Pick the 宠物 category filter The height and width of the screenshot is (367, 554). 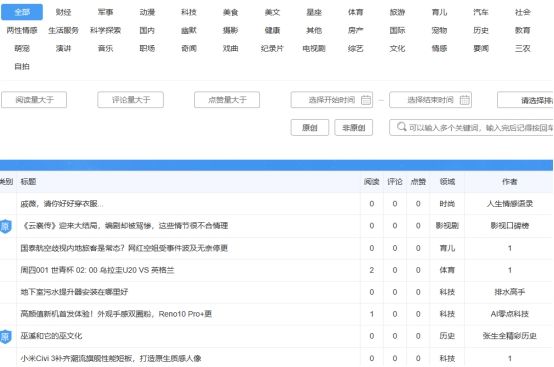pos(439,30)
